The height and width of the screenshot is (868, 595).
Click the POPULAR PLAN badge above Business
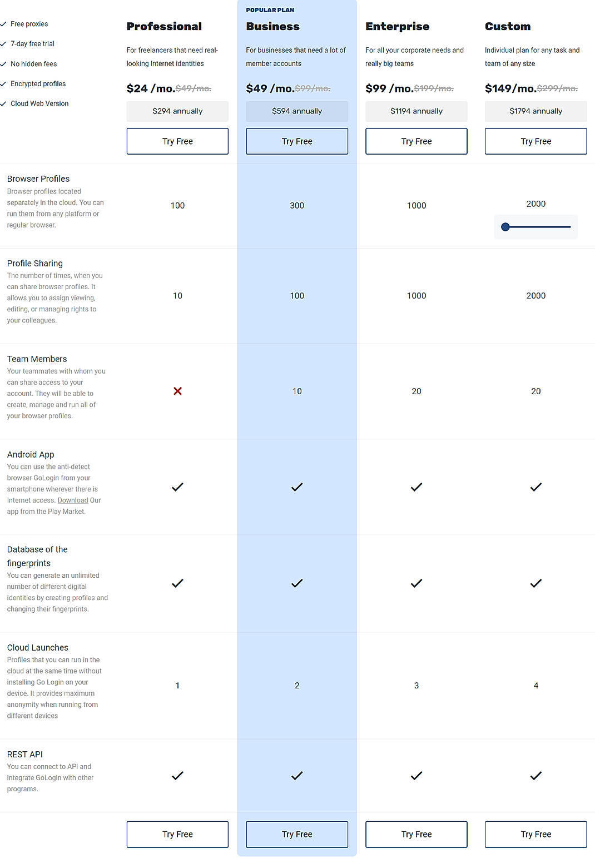270,9
